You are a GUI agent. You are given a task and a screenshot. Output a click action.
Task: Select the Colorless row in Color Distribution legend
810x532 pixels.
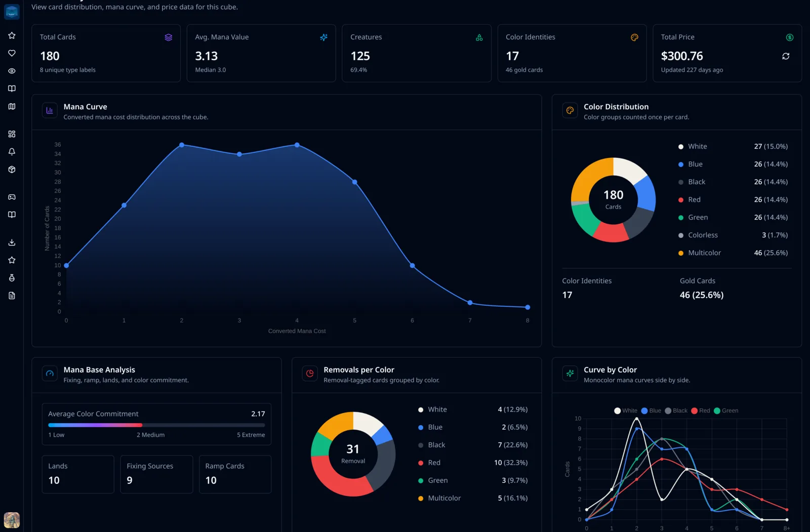(x=733, y=235)
